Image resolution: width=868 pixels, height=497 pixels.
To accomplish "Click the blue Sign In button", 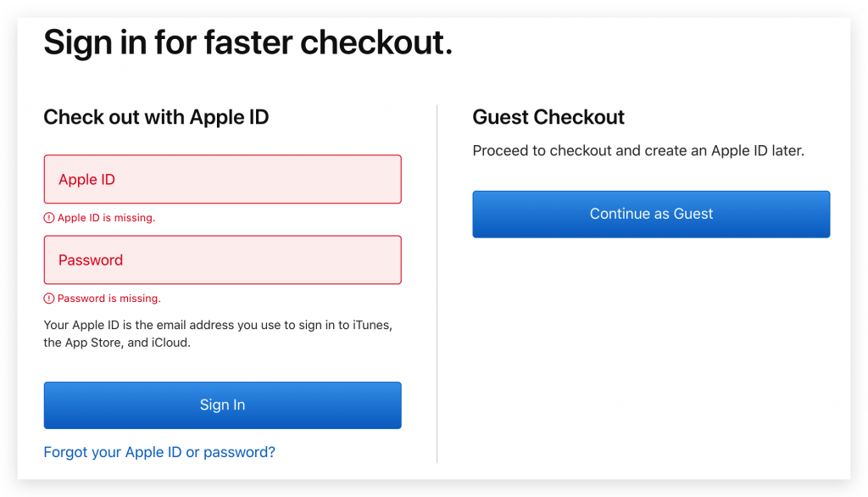I will [223, 405].
